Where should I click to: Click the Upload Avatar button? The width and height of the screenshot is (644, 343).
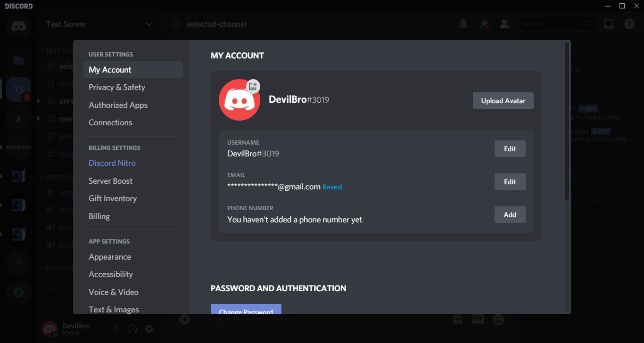click(503, 101)
